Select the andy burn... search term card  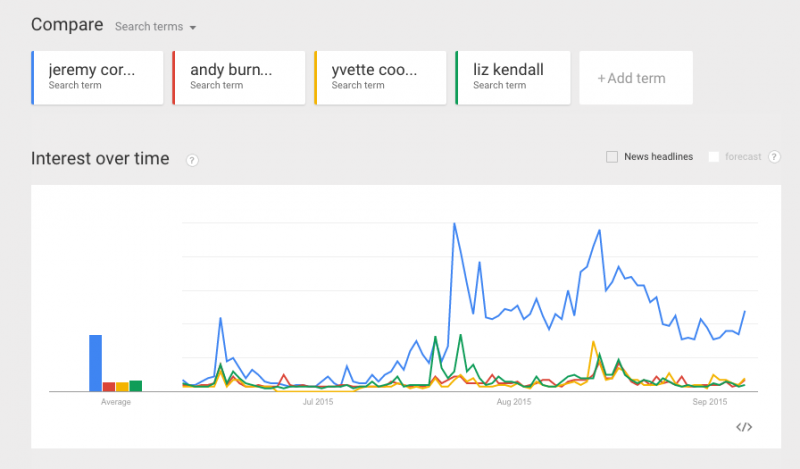[239, 78]
